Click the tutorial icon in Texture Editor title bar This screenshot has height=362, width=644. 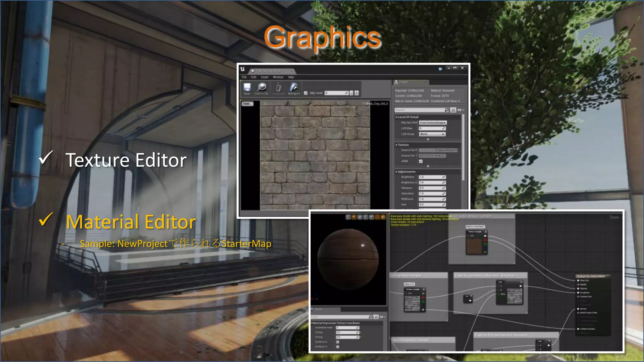click(440, 69)
